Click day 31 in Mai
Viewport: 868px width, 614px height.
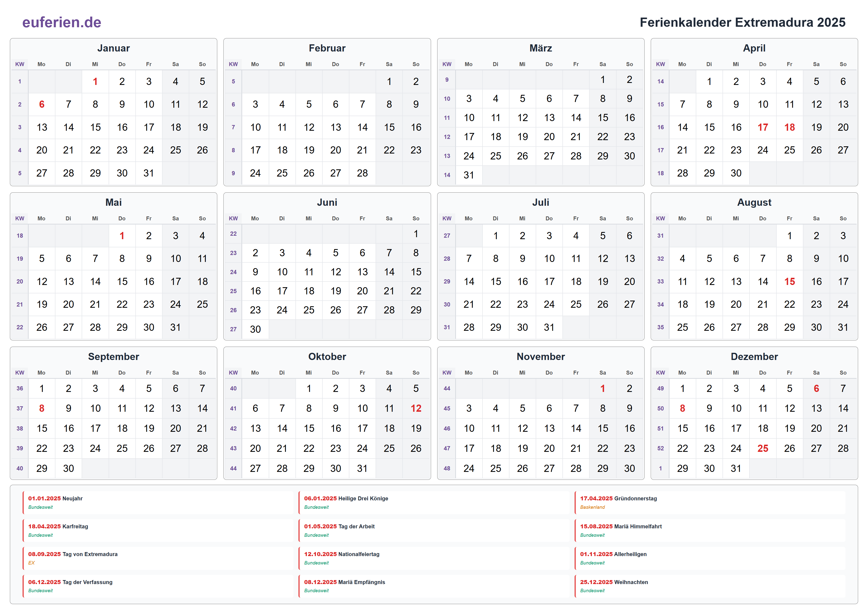175,327
